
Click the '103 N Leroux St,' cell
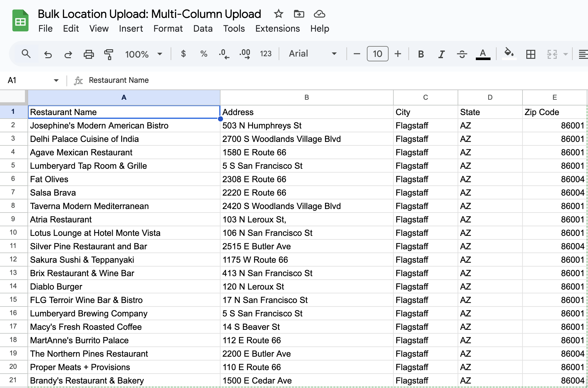tap(307, 220)
